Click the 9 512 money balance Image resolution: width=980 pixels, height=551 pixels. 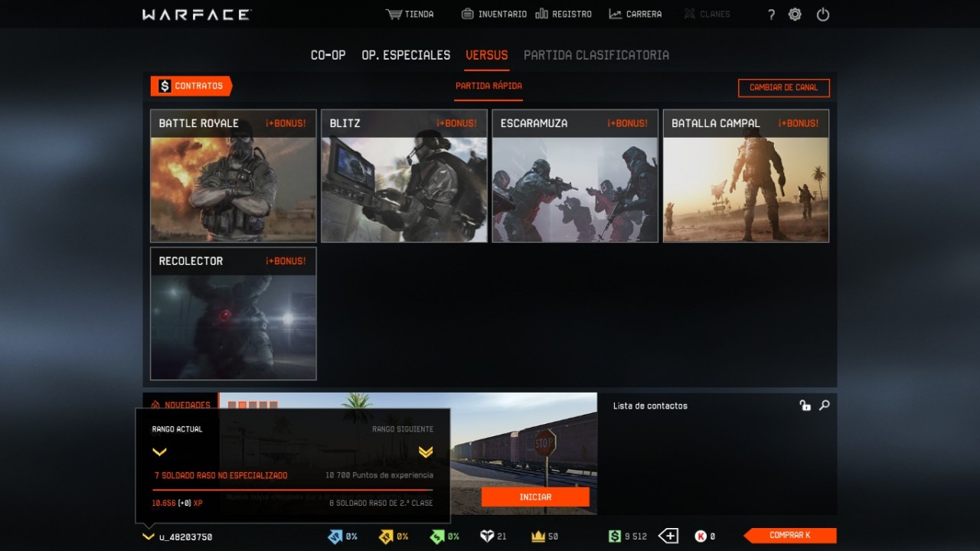636,537
